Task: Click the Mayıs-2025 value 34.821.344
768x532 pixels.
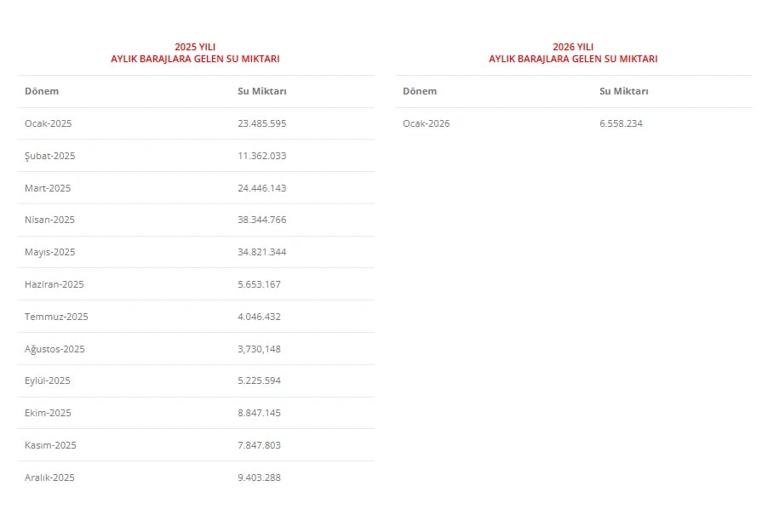Action: pos(262,252)
